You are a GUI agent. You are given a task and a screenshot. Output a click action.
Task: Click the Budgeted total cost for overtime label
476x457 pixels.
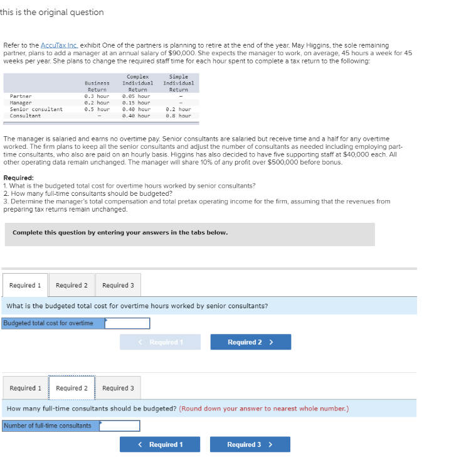point(53,323)
